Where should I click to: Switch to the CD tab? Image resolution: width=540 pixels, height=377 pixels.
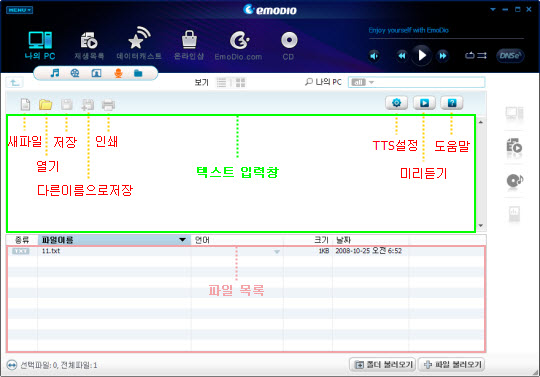click(289, 46)
